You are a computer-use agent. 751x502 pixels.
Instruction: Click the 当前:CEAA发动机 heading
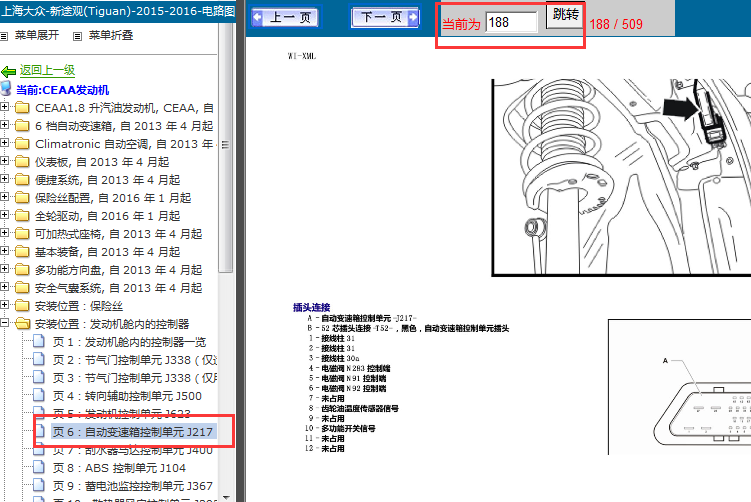pyautogui.click(x=63, y=90)
